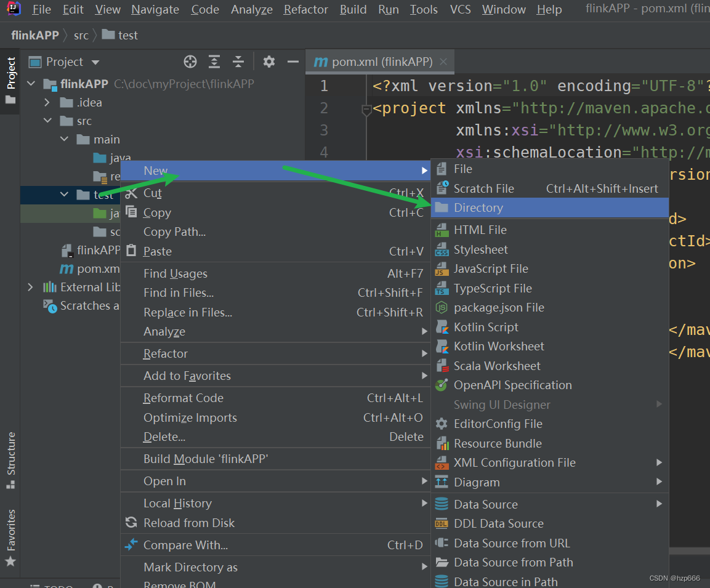Fold the project tag in editor gutter
The height and width of the screenshot is (588, 710).
pos(366,110)
